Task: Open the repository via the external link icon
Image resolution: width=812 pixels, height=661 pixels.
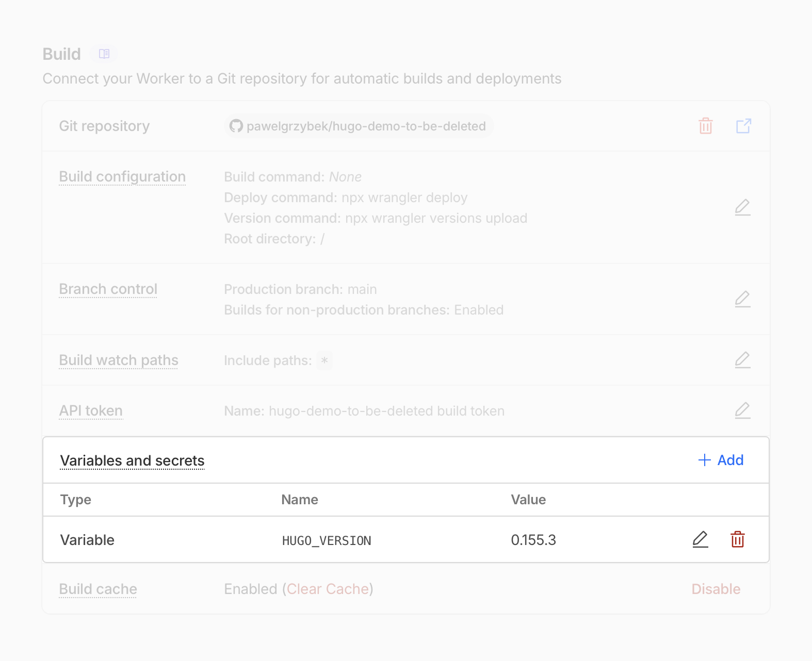Action: (x=743, y=126)
